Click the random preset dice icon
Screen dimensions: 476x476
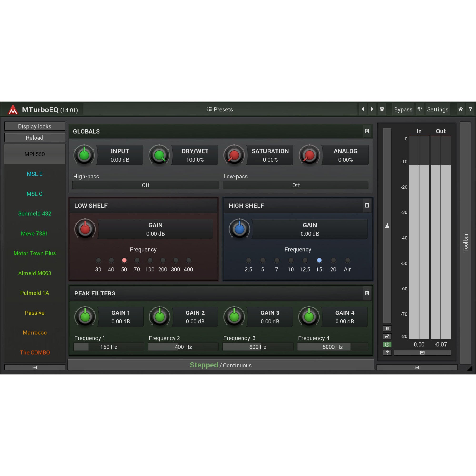pyautogui.click(x=382, y=109)
